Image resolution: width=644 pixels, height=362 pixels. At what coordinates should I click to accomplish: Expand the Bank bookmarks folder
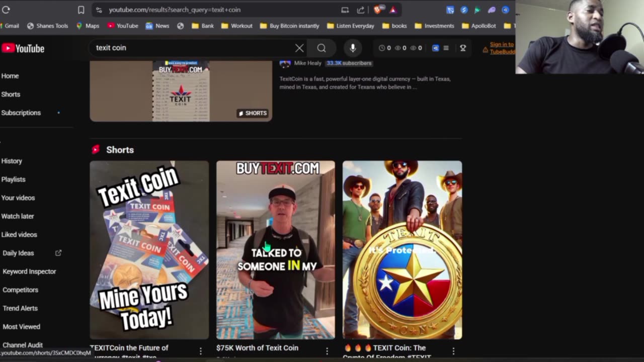(x=203, y=26)
